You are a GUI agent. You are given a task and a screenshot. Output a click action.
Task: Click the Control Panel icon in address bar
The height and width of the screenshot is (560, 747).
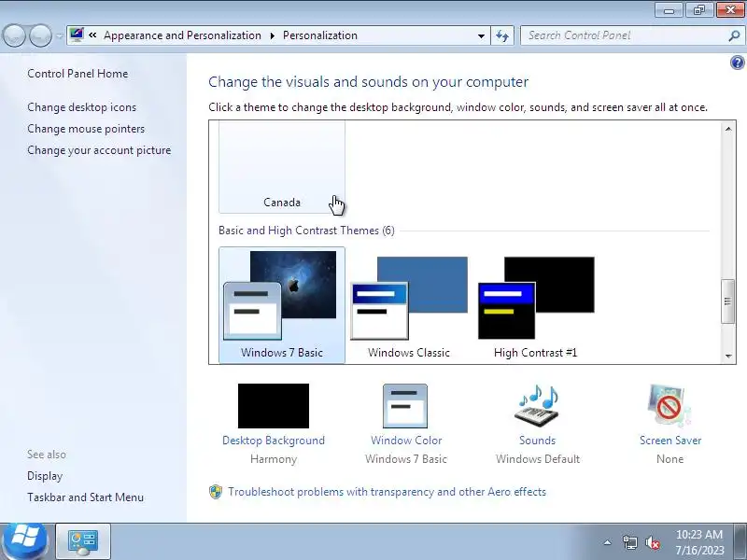pos(77,35)
